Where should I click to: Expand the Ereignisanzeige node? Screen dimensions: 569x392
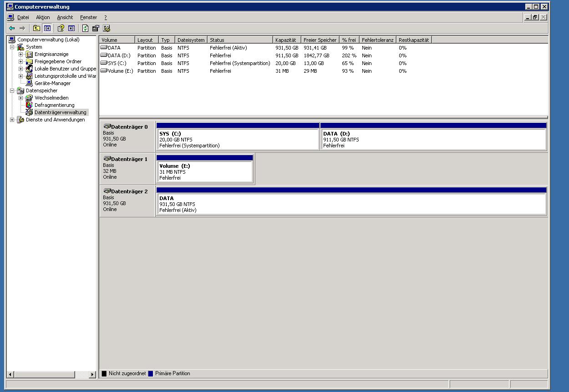click(x=21, y=54)
